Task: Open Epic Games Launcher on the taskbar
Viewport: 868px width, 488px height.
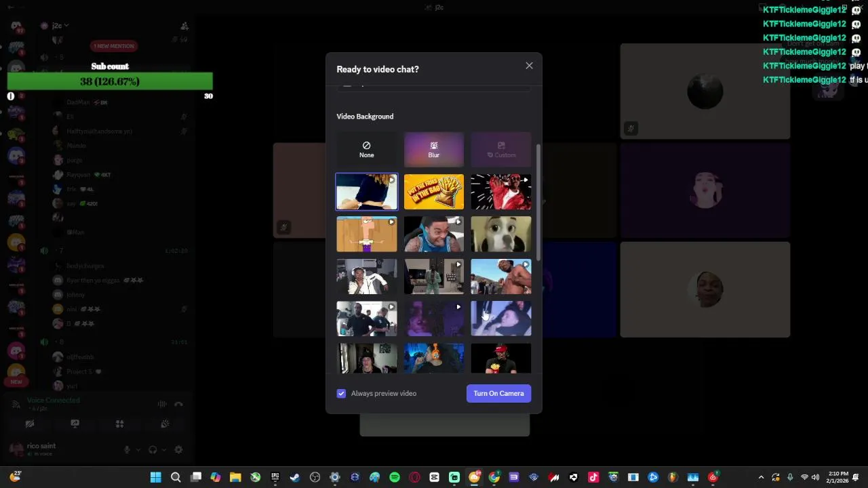Action: [275, 477]
